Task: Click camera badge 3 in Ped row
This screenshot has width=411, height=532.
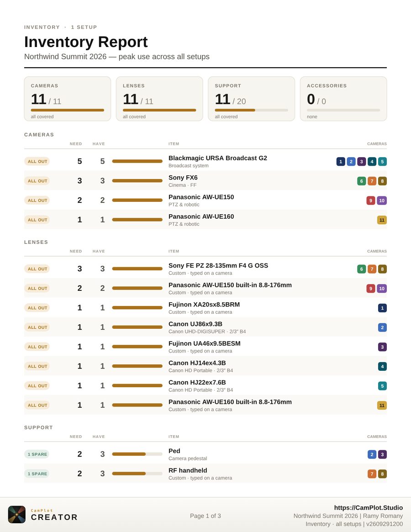Action: (382, 454)
